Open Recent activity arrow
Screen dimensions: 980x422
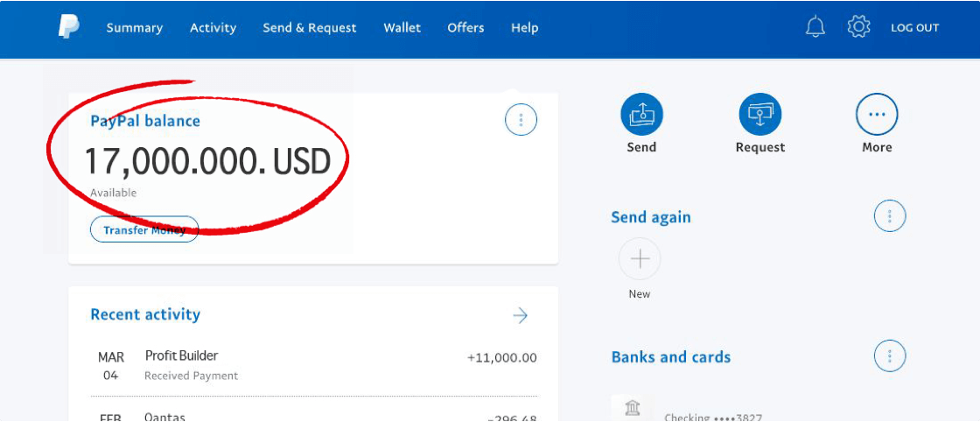point(520,315)
